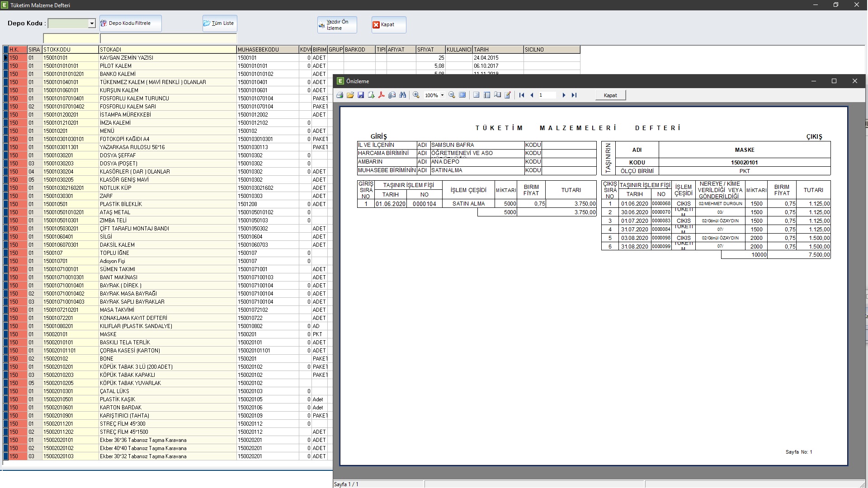Export report to PDF
This screenshot has height=488, width=868.
(x=382, y=95)
